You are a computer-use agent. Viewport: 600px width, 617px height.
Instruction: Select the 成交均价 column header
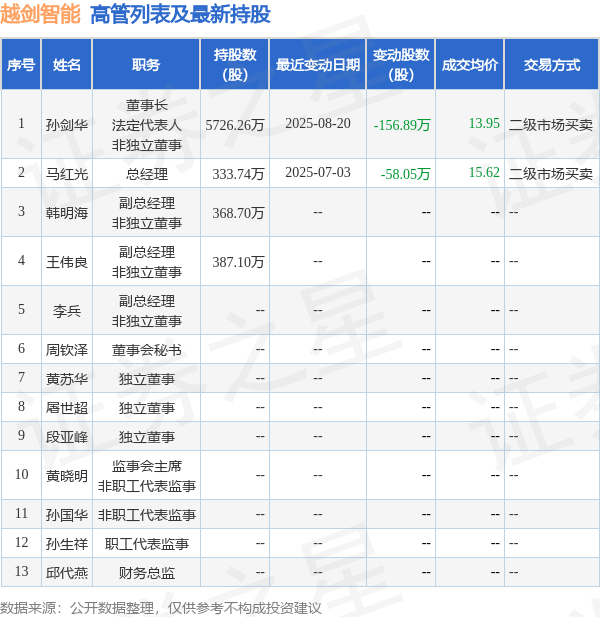pos(470,65)
